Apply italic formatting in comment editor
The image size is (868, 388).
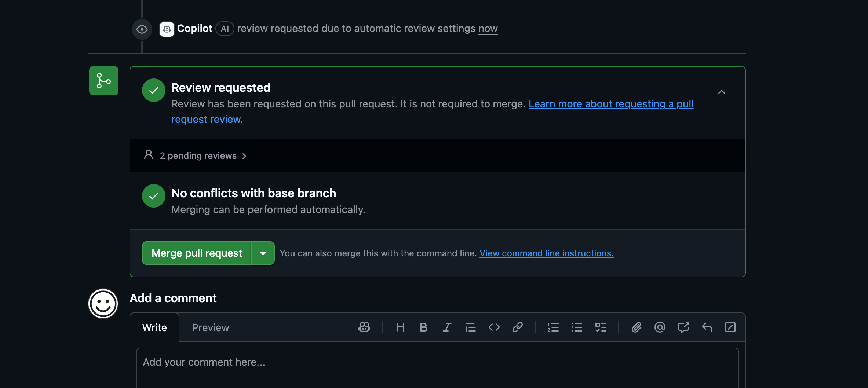point(447,327)
